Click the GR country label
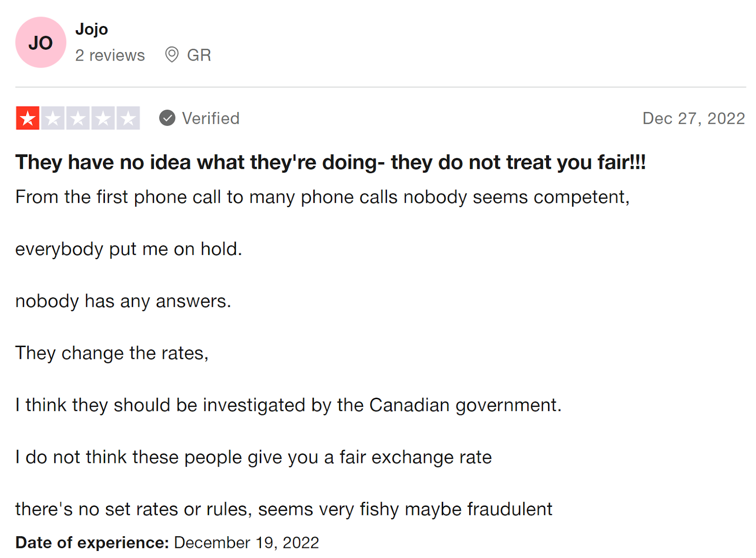This screenshot has width=756, height=558. (199, 55)
